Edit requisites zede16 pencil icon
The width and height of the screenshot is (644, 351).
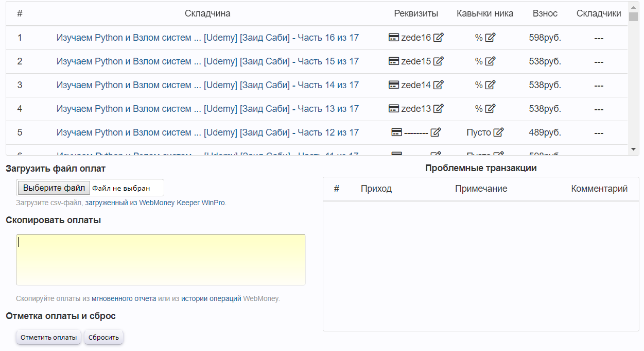[x=438, y=38]
